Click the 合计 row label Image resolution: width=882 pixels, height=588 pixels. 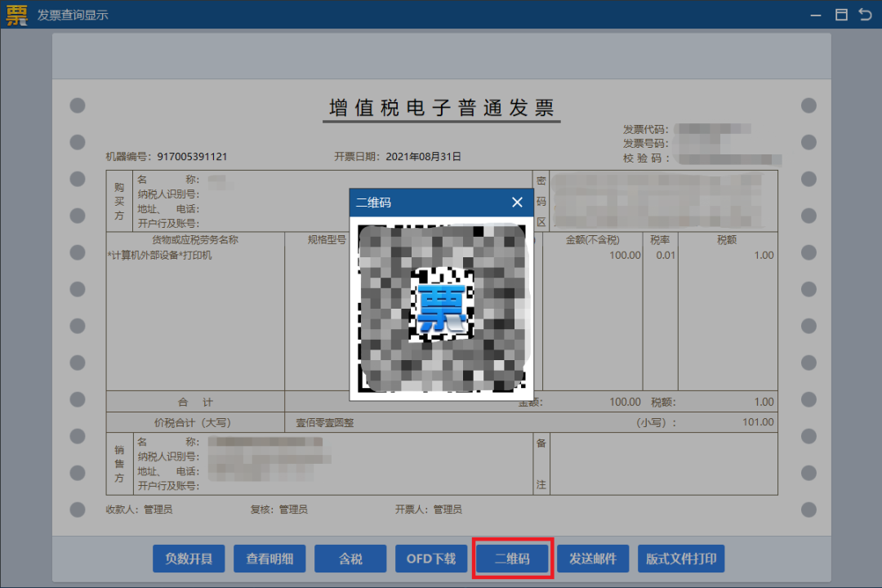tap(195, 402)
